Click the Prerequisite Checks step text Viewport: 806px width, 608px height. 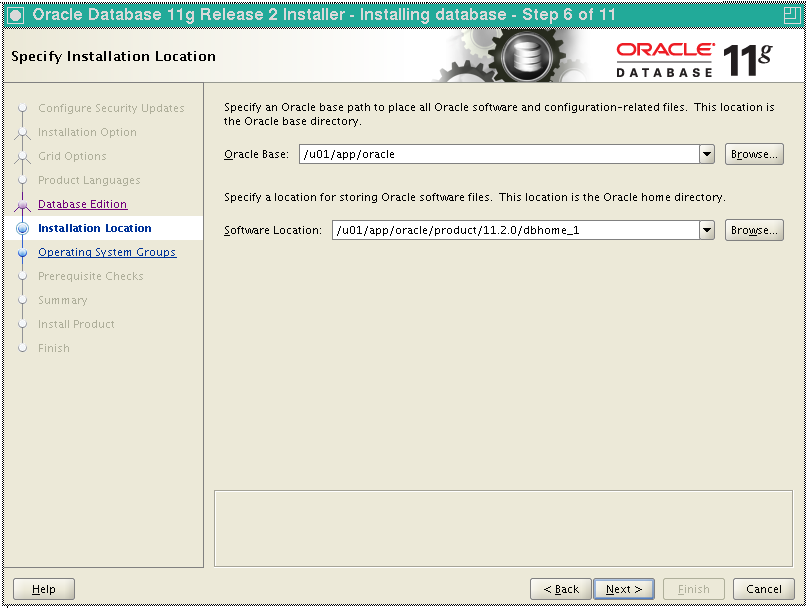coord(90,277)
